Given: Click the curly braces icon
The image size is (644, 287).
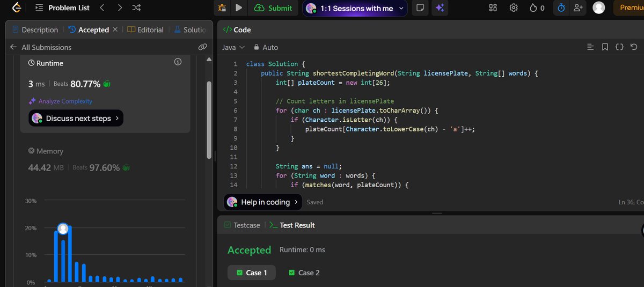Looking at the screenshot, I should (x=619, y=47).
